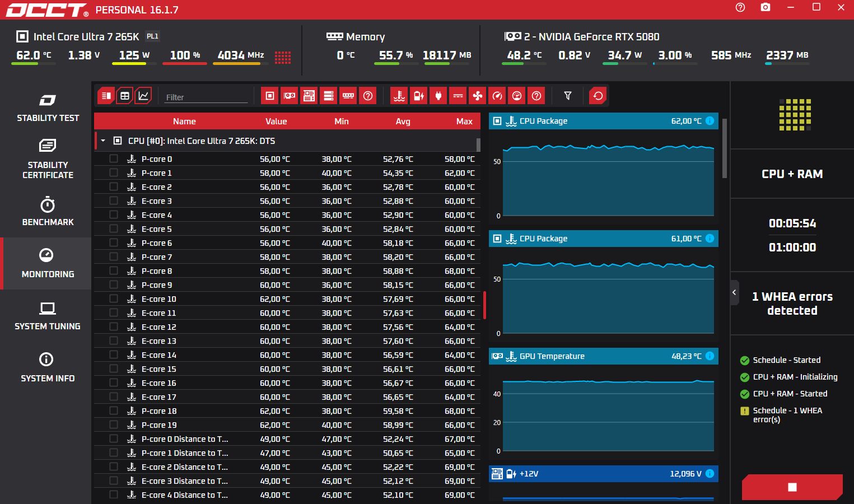
Task: Open info for the GPU Temperature graph
Action: [710, 356]
